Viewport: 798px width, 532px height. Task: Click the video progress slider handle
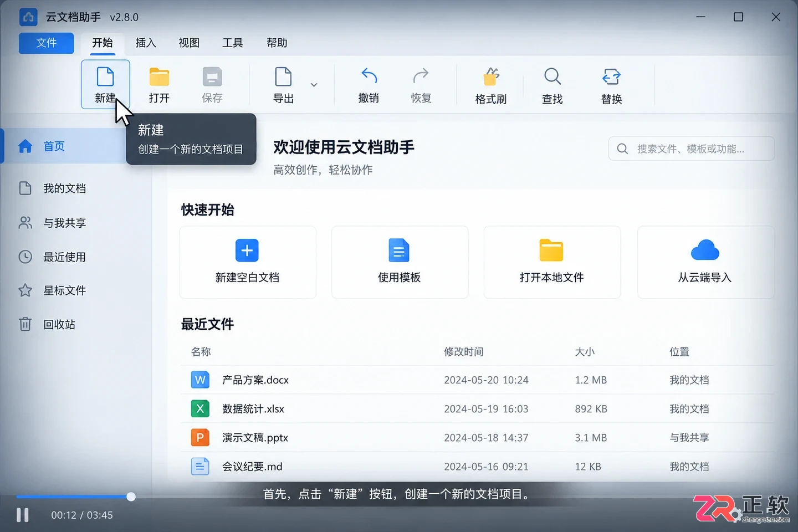coord(131,497)
